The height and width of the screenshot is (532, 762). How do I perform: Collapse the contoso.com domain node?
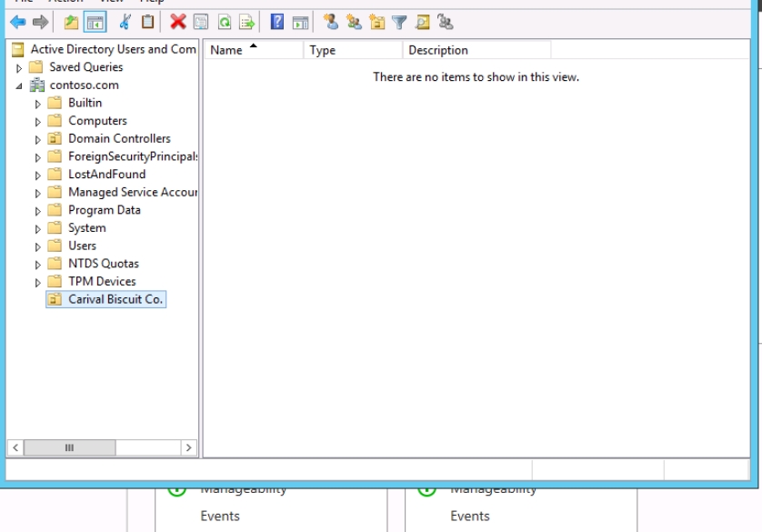[x=19, y=85]
